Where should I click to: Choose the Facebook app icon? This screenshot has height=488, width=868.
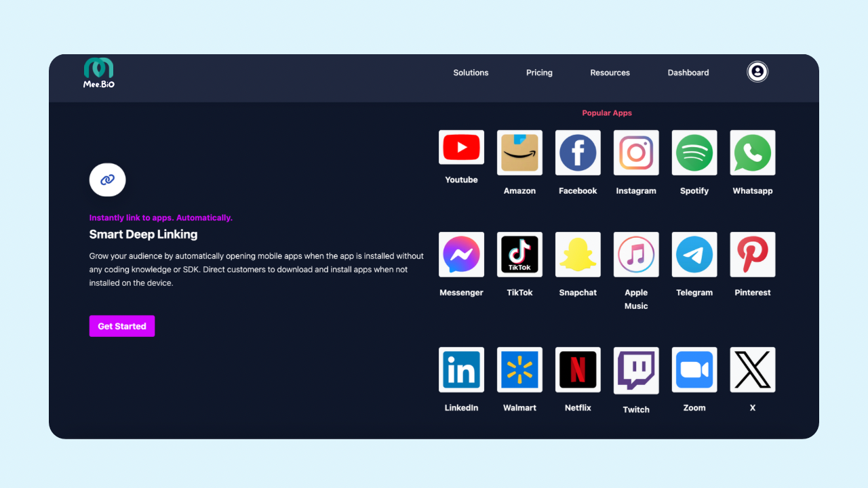coord(578,152)
